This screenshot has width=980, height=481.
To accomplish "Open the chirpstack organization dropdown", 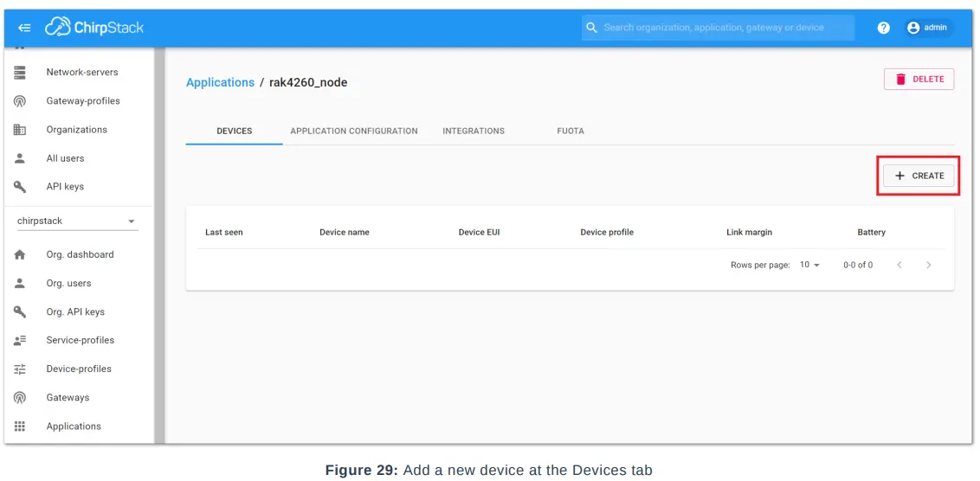I will pos(78,221).
